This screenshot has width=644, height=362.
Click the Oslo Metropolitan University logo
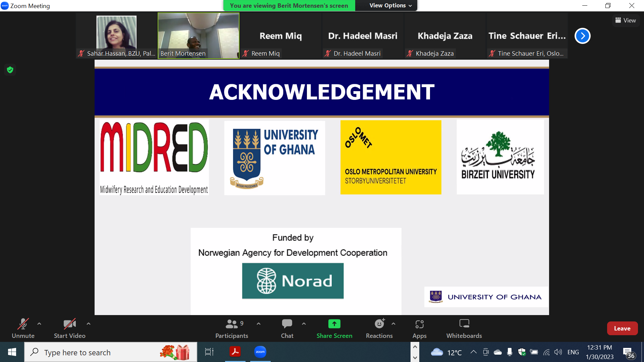pos(391,157)
